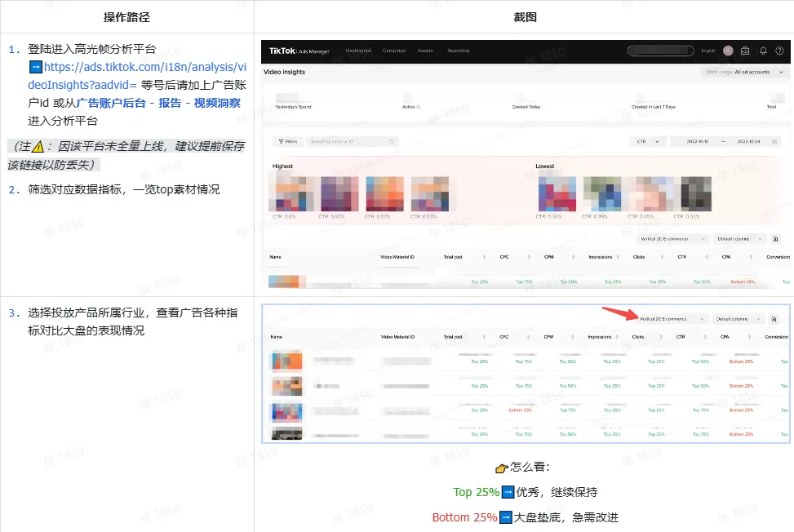
Task: Open the English language selector
Action: click(708, 51)
